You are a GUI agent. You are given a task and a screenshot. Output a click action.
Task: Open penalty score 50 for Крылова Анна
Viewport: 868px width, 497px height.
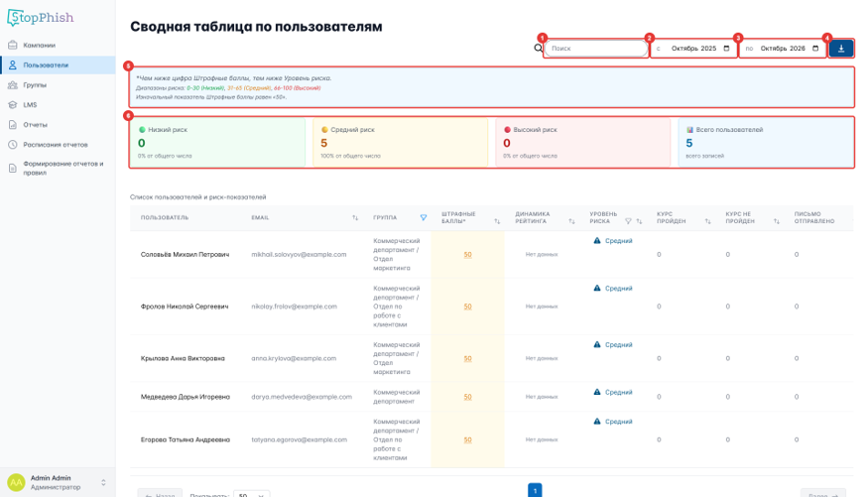(x=468, y=359)
